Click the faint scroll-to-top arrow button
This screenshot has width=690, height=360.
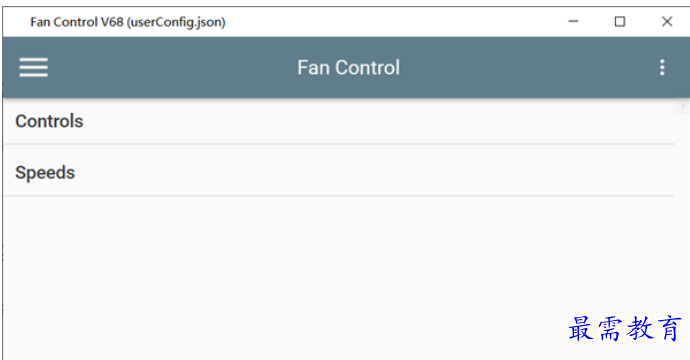coord(683,107)
